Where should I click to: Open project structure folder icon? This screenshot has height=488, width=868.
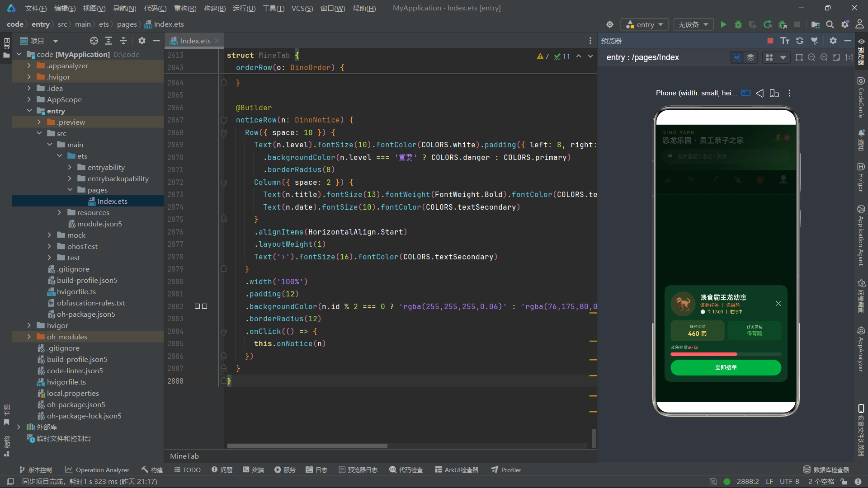pyautogui.click(x=815, y=24)
